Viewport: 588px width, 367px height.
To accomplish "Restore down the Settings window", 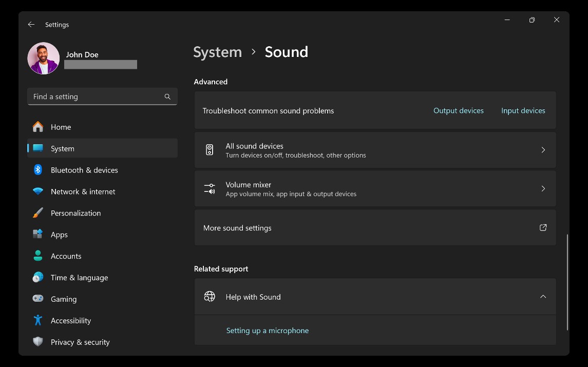I will click(x=532, y=20).
